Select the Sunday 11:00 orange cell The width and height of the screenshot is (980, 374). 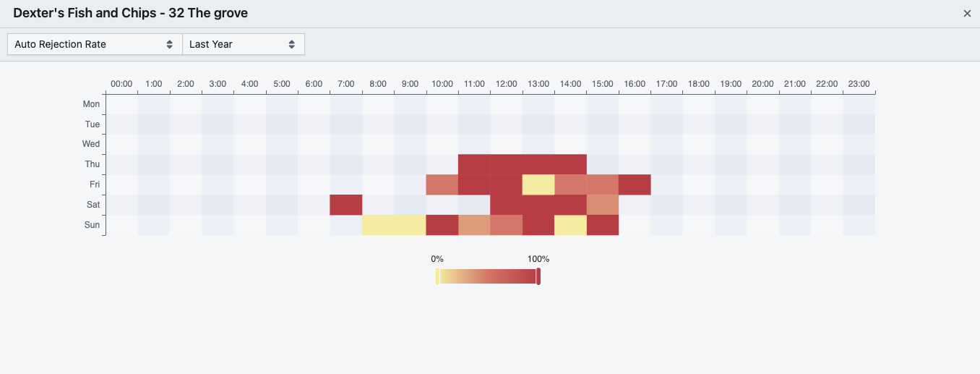pyautogui.click(x=474, y=225)
